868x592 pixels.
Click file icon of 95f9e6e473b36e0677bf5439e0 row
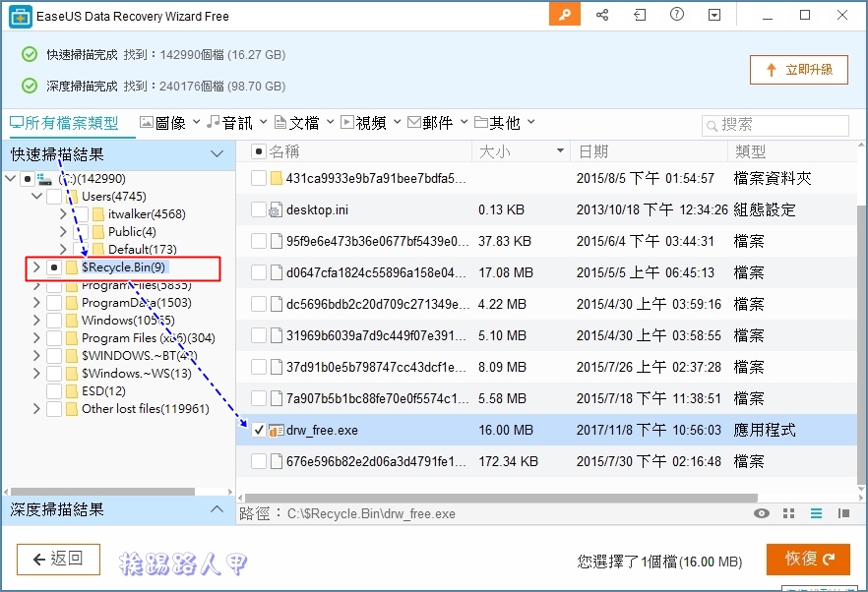(277, 241)
